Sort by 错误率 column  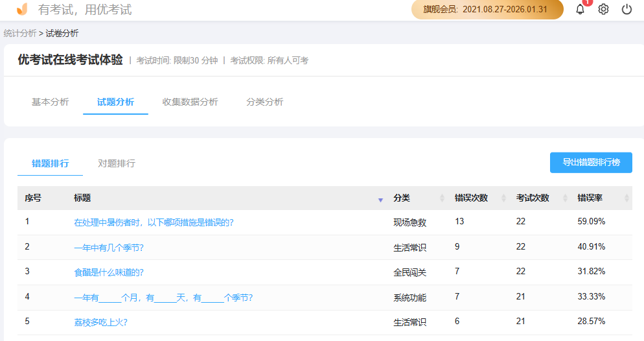(627, 198)
